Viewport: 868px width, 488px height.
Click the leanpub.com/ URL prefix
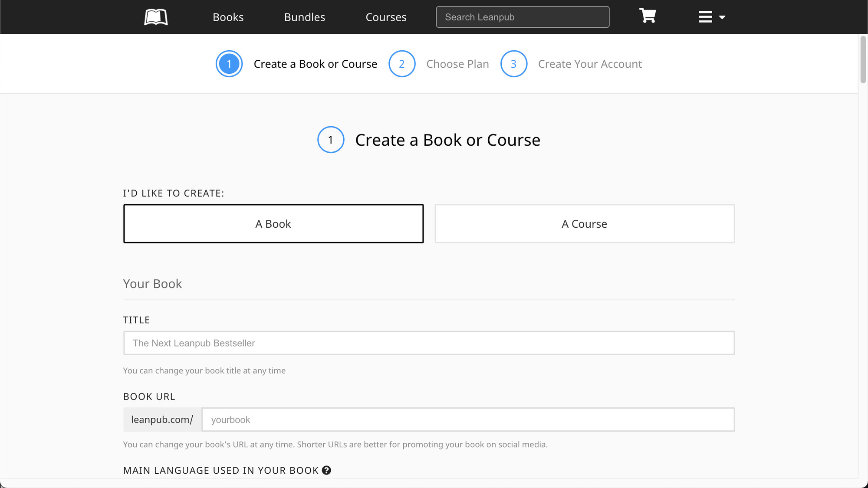[162, 419]
